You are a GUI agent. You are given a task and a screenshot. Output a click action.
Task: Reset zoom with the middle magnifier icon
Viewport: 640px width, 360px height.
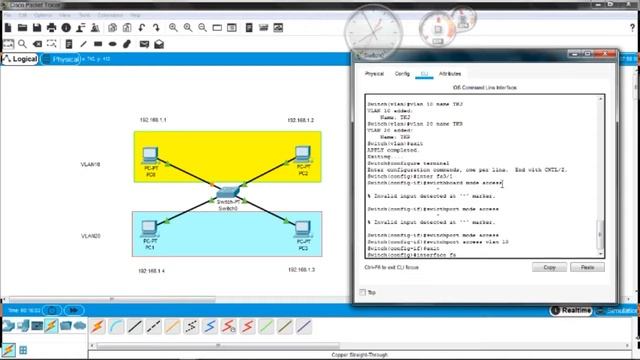tap(188, 28)
